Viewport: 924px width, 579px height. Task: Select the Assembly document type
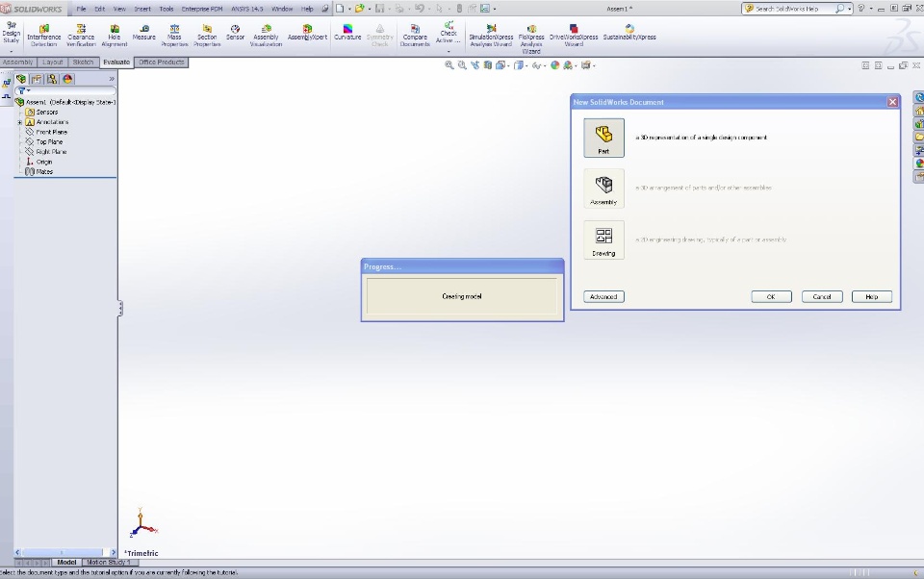pos(603,189)
